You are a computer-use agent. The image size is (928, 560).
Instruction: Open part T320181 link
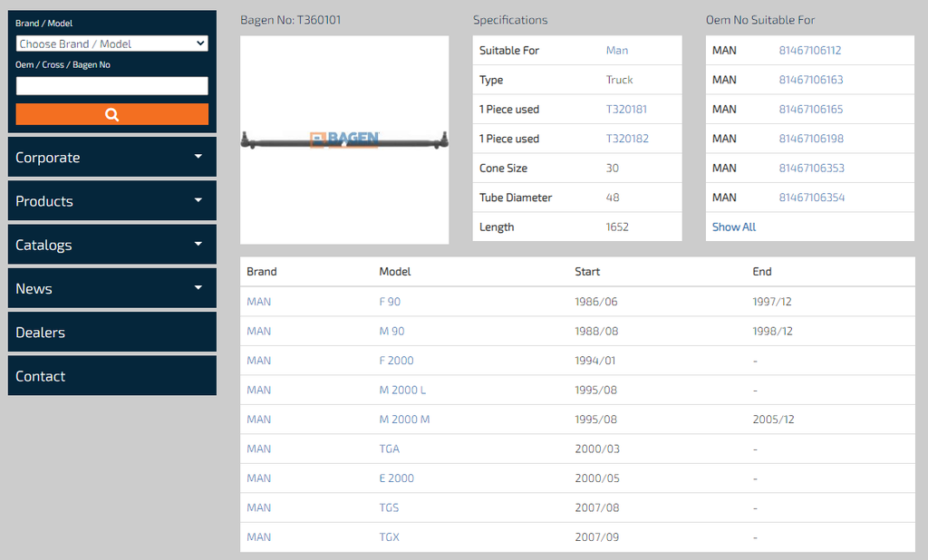click(626, 109)
